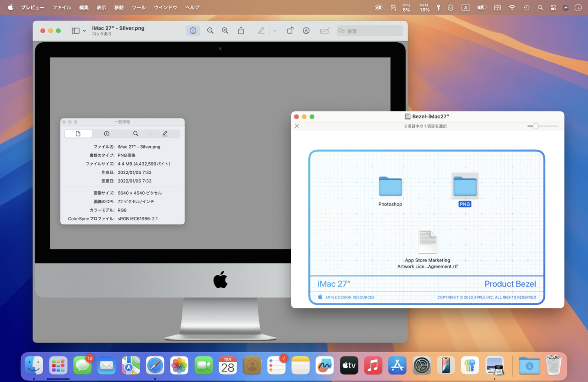Viewport: 588px width, 382px height.
Task: Open App Store from the Dock
Action: (x=397, y=365)
